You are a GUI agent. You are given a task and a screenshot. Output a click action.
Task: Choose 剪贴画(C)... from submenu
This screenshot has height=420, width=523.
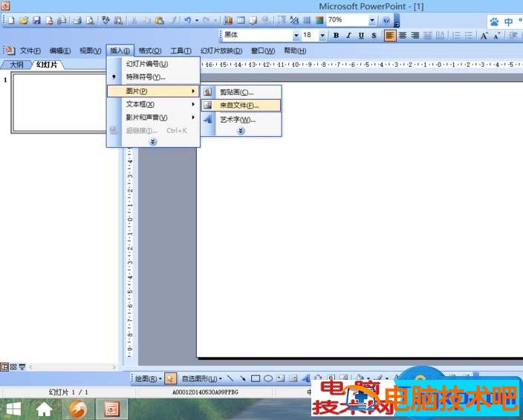coord(241,92)
